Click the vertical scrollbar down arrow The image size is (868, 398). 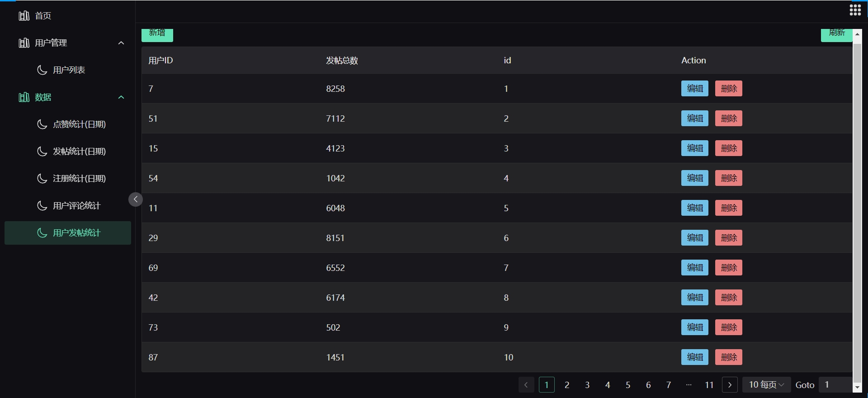[857, 388]
